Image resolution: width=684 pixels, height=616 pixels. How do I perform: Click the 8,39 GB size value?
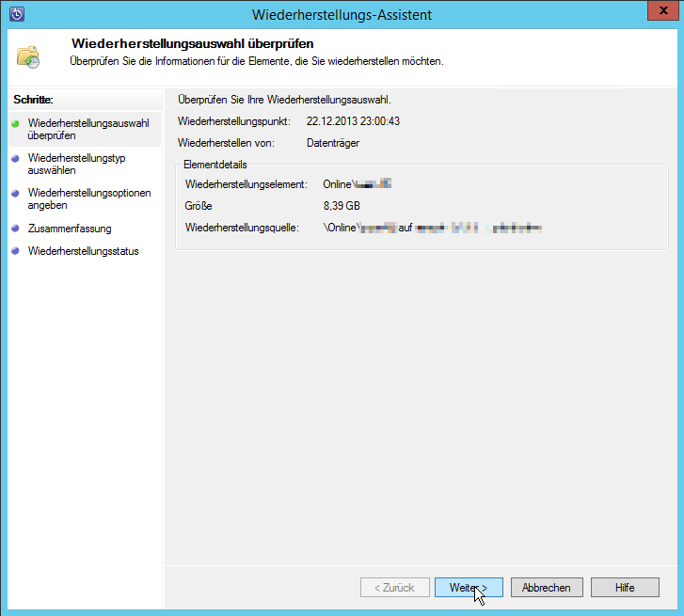(342, 205)
